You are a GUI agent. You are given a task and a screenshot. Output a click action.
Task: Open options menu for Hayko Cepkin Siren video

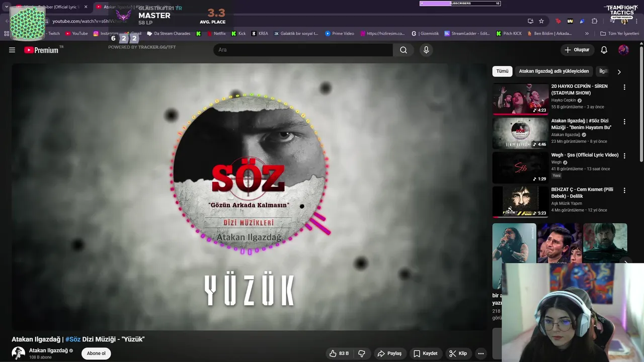click(624, 87)
